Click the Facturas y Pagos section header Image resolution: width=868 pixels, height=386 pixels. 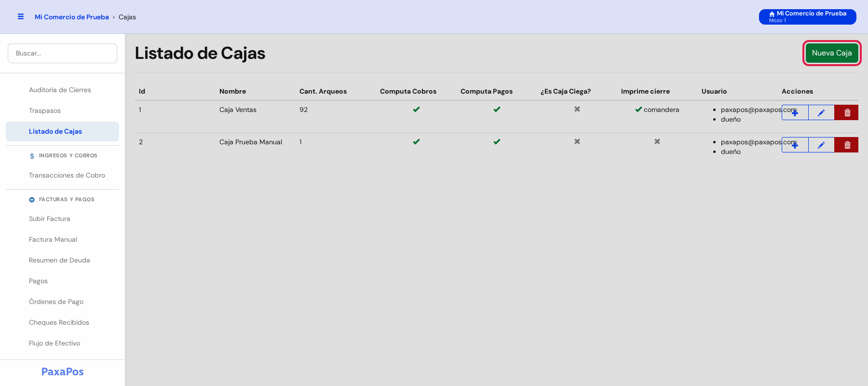coord(62,199)
